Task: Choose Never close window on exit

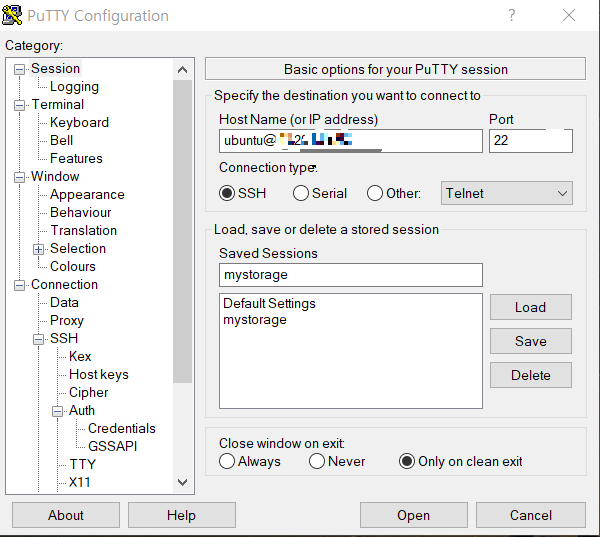Action: 317,461
